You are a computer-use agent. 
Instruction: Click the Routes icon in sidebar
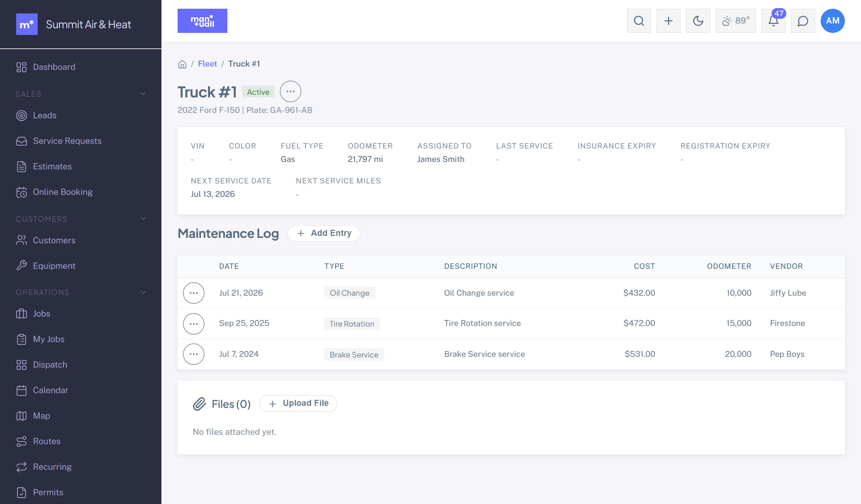pos(22,441)
